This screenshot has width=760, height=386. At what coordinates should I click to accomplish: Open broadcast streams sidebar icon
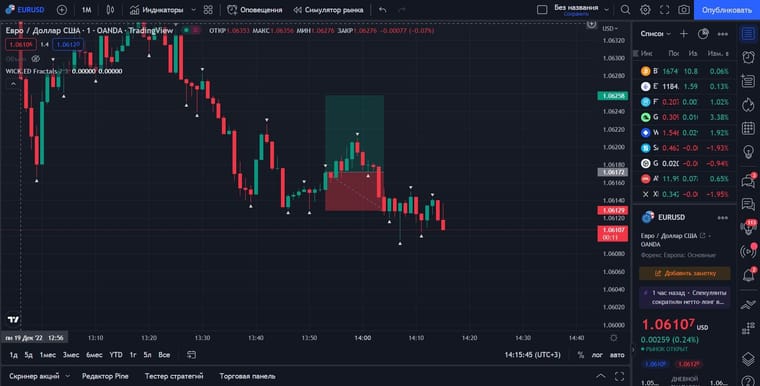pos(749,251)
